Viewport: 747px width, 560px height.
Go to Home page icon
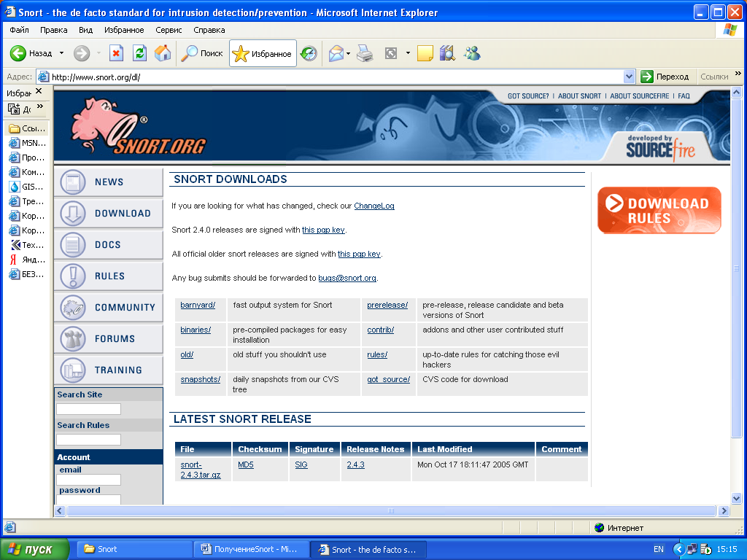163,53
